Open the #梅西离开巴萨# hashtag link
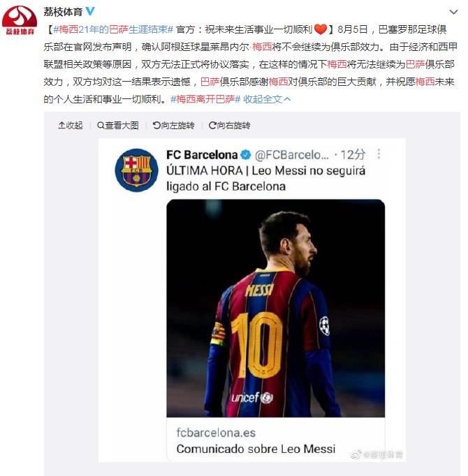This screenshot has height=476, width=468. (205, 99)
